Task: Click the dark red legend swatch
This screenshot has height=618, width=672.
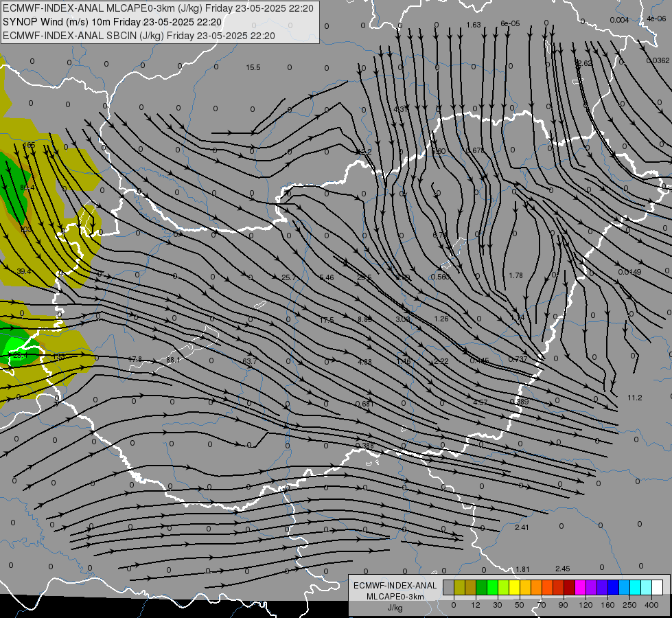Action: point(569,588)
